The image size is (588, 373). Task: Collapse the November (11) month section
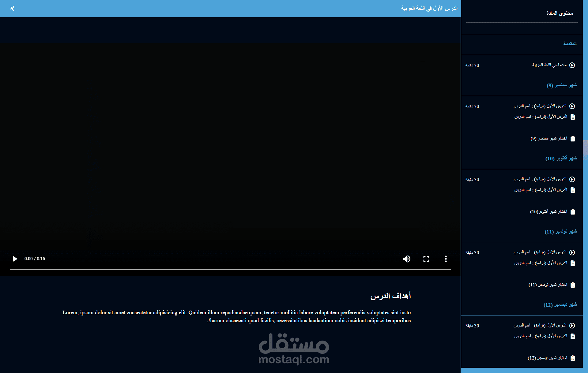[560, 232]
